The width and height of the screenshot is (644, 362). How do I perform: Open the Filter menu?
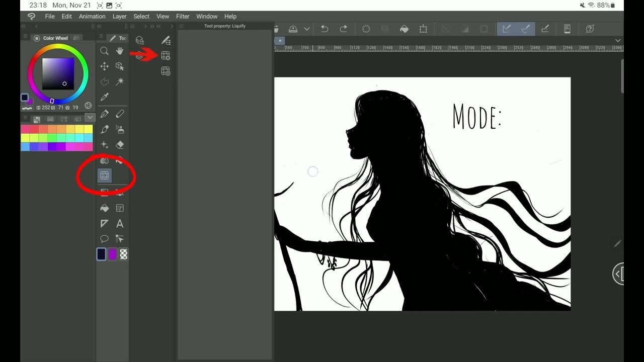(x=183, y=17)
